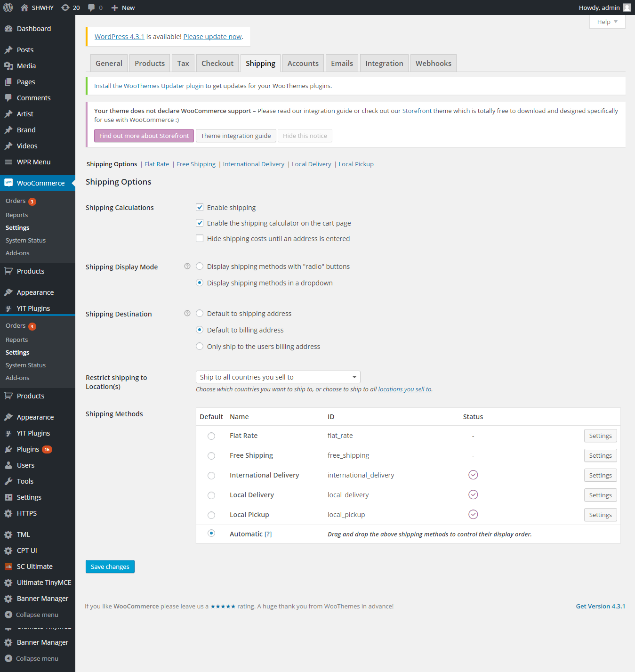Open locations you sell to link
The height and width of the screenshot is (672, 635).
pos(405,389)
